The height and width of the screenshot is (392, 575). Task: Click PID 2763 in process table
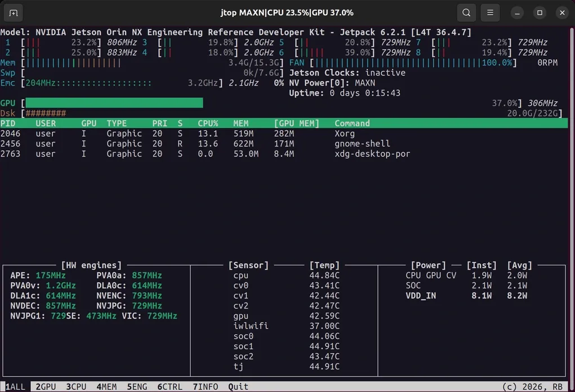10,154
